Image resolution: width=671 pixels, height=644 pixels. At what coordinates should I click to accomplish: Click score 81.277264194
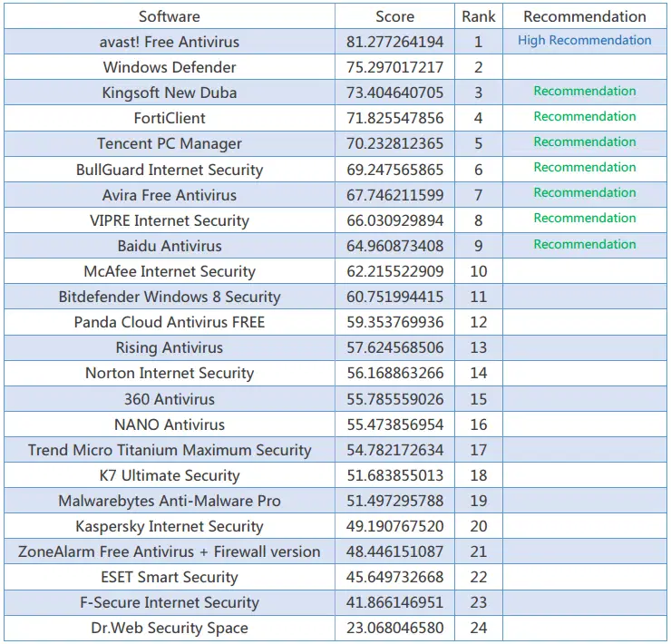pyautogui.click(x=394, y=42)
